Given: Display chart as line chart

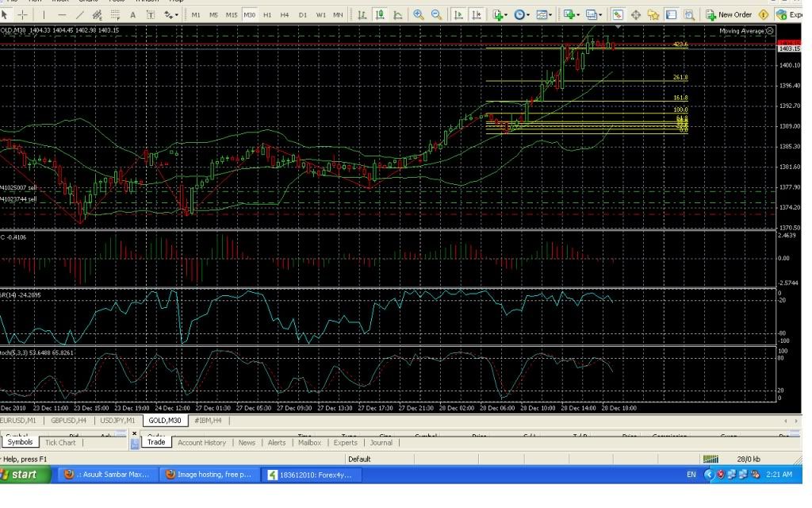Looking at the screenshot, I should point(398,14).
